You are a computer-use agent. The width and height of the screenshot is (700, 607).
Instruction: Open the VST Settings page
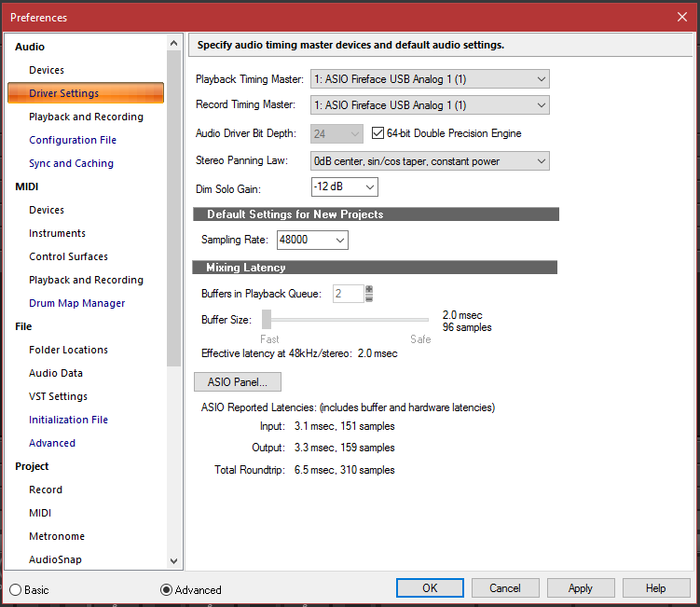coord(58,396)
